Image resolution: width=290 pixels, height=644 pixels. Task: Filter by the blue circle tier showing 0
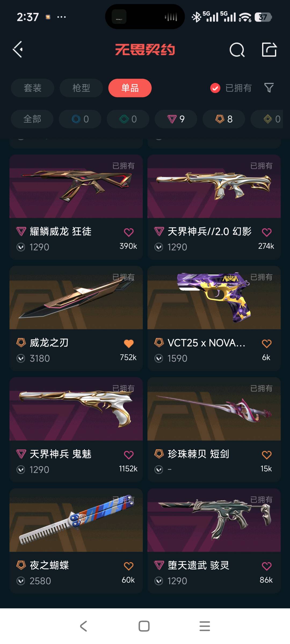[x=80, y=119]
